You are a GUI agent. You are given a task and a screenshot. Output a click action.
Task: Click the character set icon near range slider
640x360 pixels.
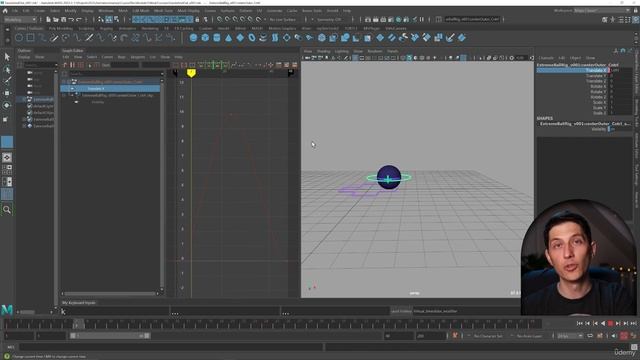pos(455,336)
